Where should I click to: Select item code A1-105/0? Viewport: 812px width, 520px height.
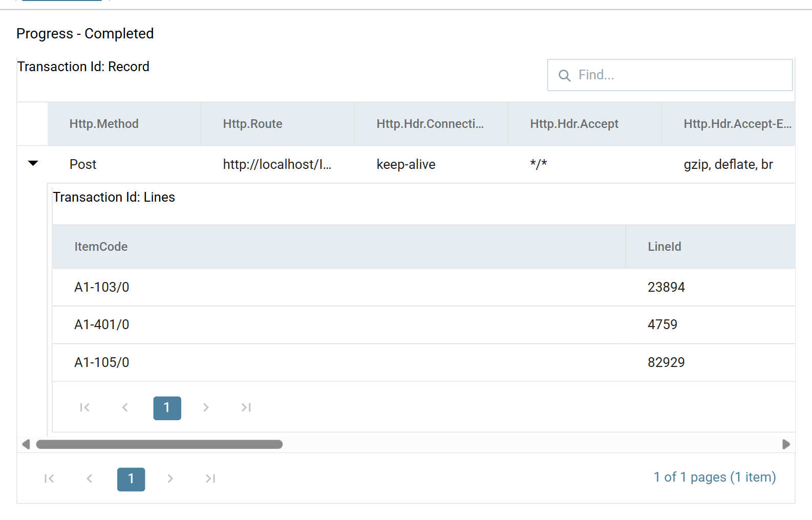[102, 362]
